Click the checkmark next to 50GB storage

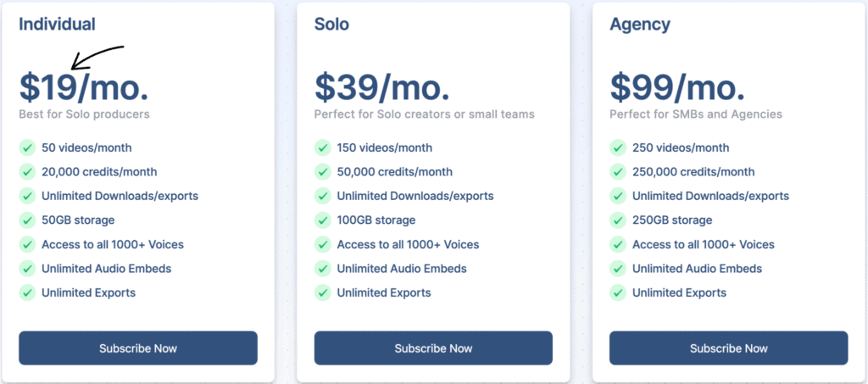[x=27, y=220]
